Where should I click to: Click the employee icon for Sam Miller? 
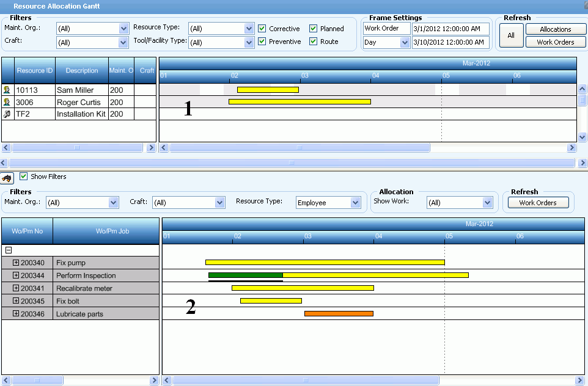click(x=7, y=90)
